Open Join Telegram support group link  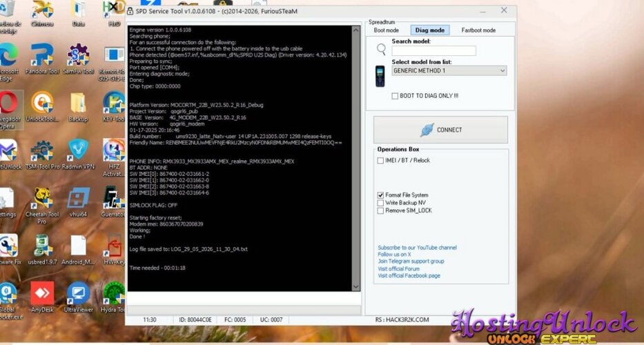click(411, 262)
